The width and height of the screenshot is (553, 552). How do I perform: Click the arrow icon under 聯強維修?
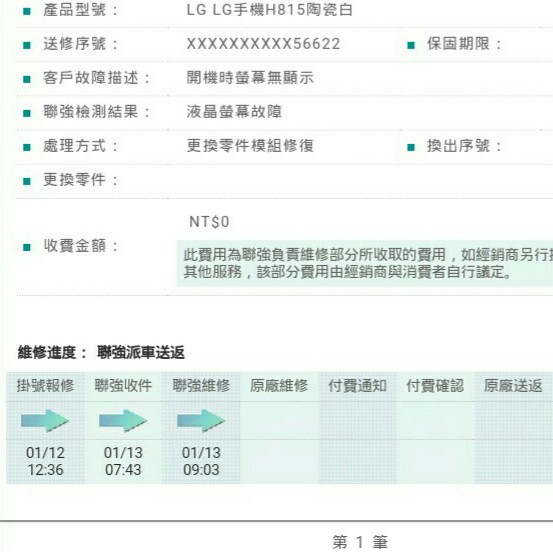(x=201, y=420)
